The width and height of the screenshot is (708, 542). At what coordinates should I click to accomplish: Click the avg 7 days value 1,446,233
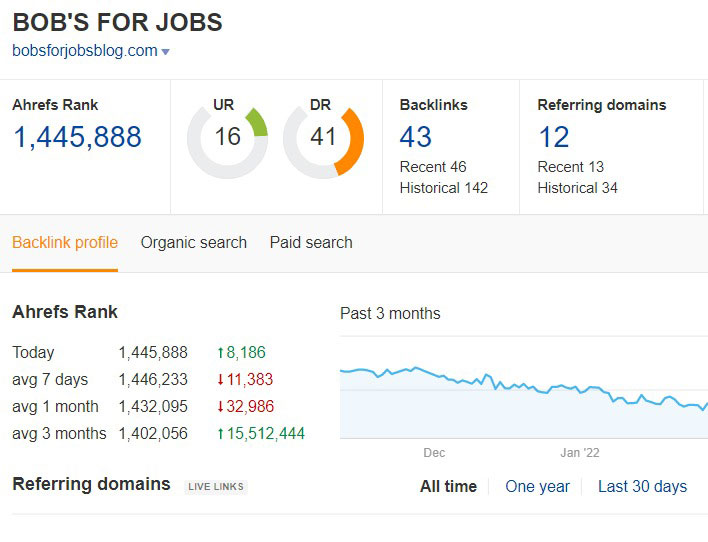pos(153,379)
